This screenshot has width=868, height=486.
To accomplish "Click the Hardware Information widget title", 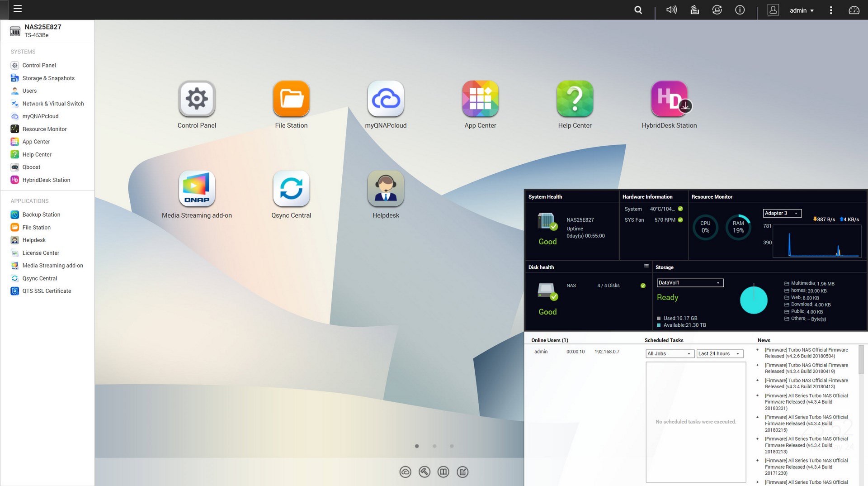I will 647,197.
